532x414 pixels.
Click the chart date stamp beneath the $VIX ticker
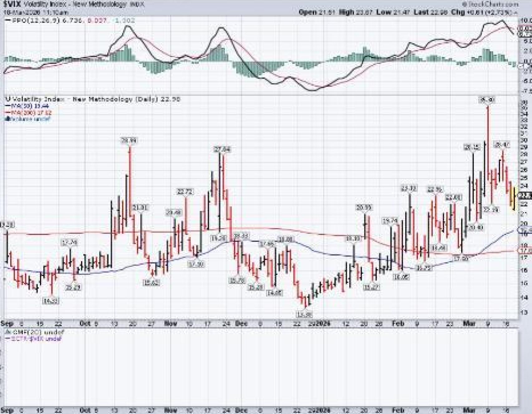coord(36,12)
